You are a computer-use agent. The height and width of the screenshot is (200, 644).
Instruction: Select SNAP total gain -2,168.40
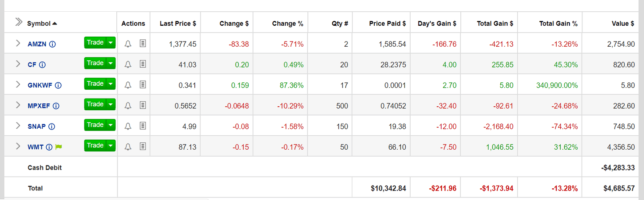(498, 126)
